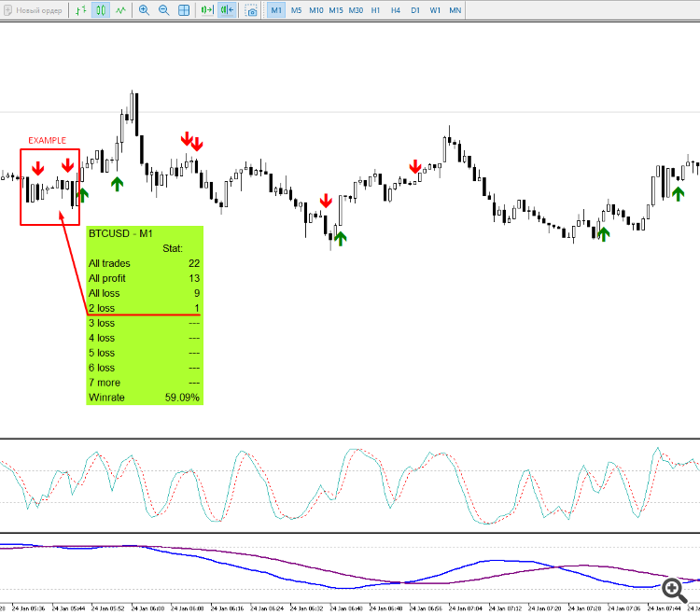Click the 7 more row
This screenshot has height=615, width=700.
(144, 383)
